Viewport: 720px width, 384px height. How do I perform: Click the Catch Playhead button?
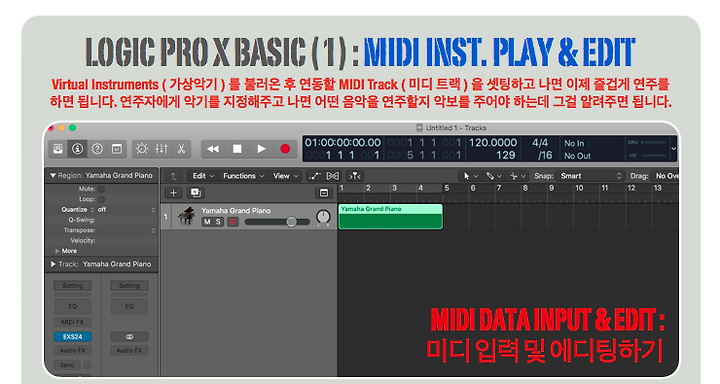(x=355, y=176)
